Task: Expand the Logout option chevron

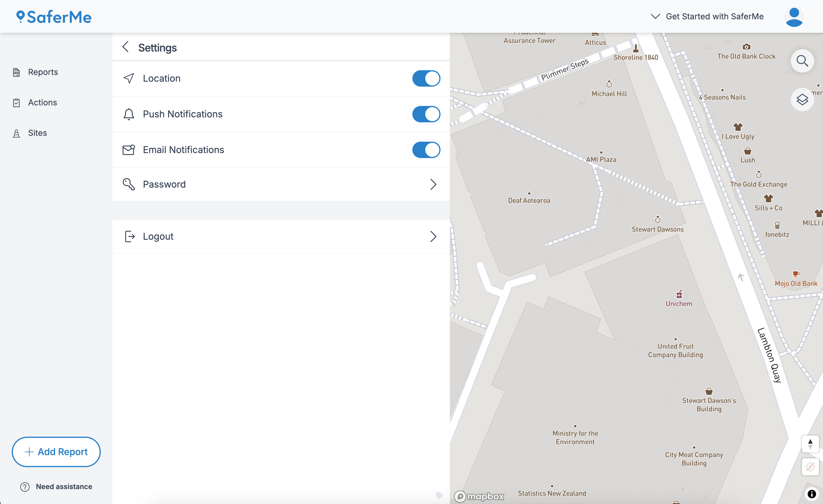Action: (433, 236)
